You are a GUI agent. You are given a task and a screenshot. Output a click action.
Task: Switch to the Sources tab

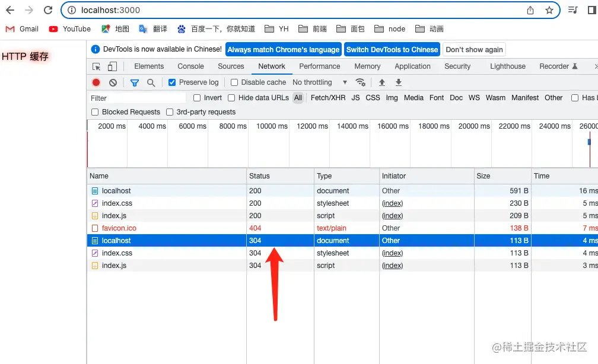231,66
